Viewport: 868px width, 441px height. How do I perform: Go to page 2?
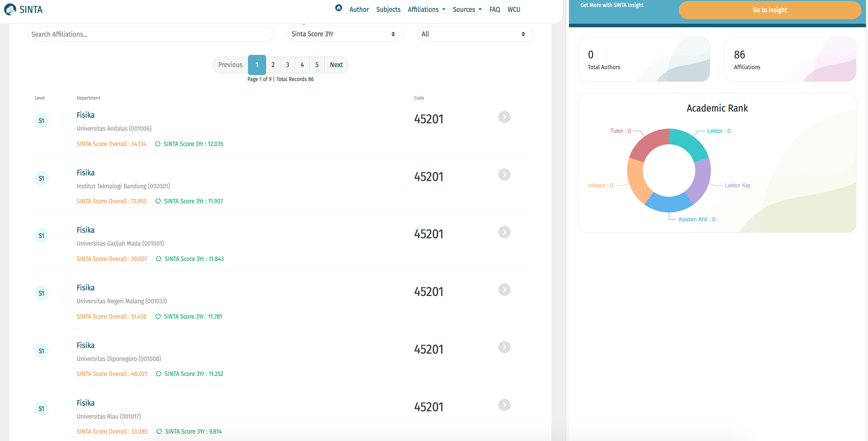[x=273, y=65]
